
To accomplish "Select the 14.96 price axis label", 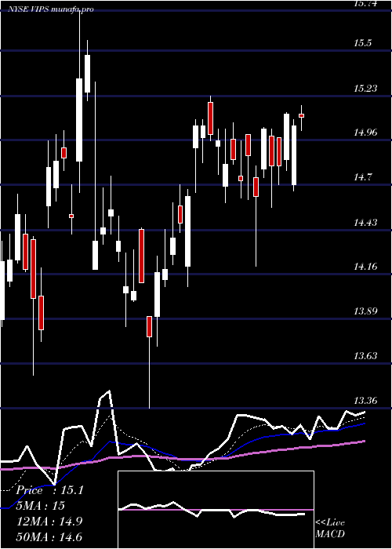I will pos(365,133).
